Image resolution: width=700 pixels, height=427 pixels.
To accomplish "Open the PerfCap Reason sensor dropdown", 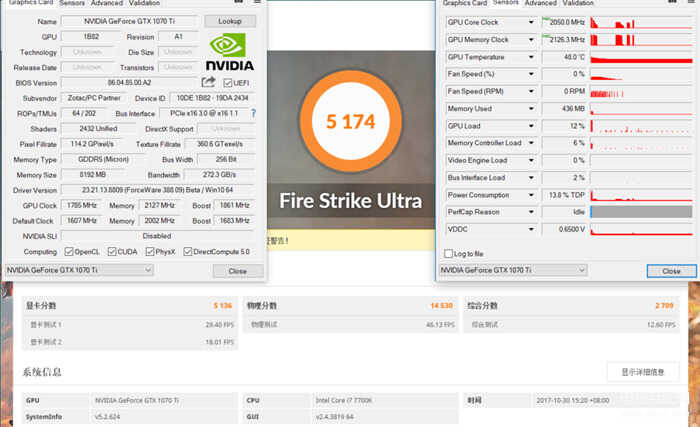I will (531, 212).
